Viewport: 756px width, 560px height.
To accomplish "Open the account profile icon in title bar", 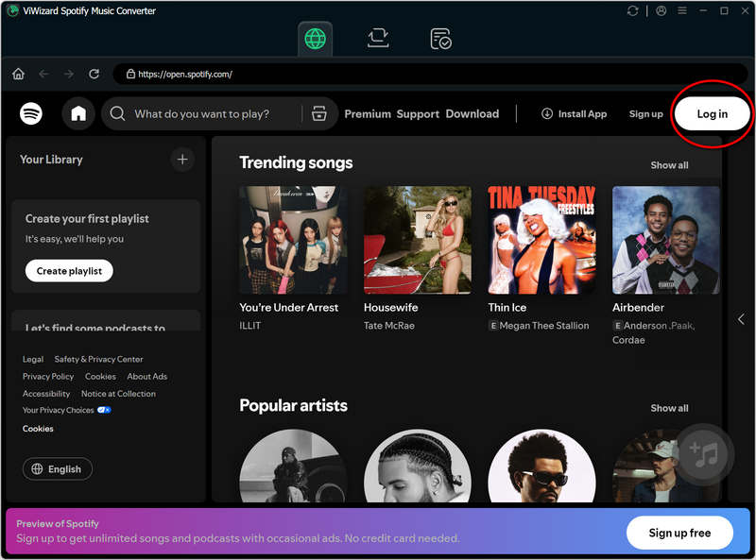I will tap(661, 10).
